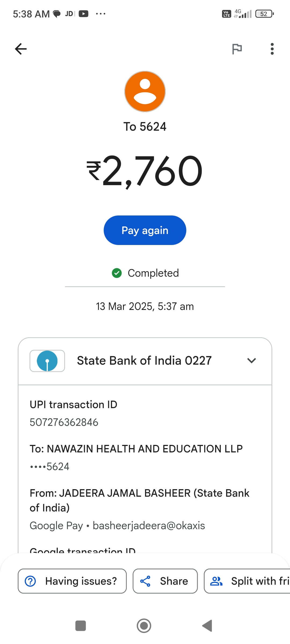Tap the orange recipient avatar
The width and height of the screenshot is (290, 644).
(145, 92)
